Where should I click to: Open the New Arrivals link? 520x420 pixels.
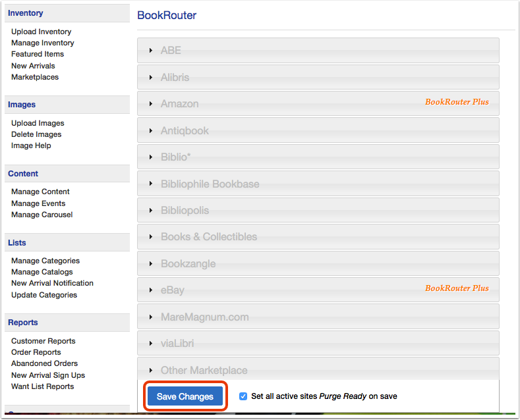[x=33, y=66]
